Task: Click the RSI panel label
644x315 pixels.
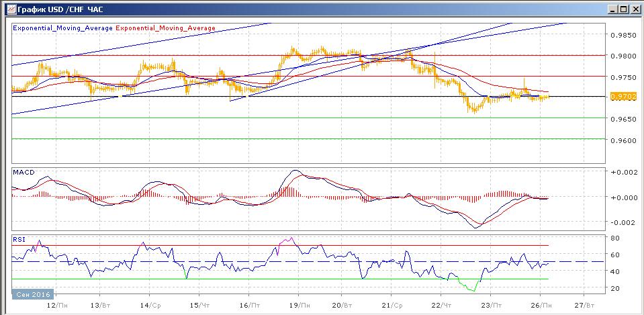Action: [x=19, y=238]
